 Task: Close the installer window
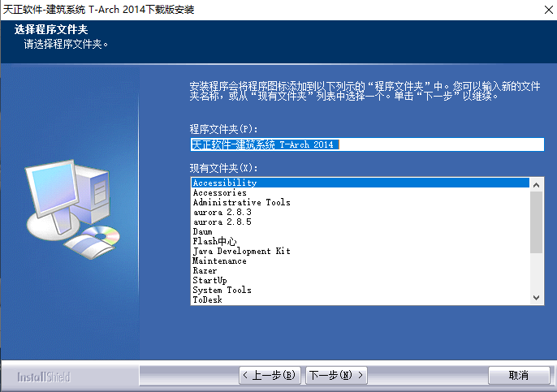[x=549, y=10]
